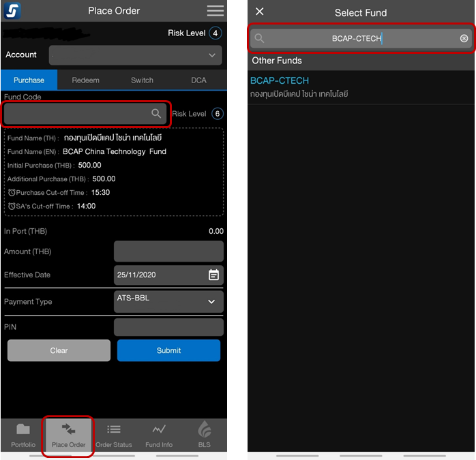Viewport: 476px width, 460px height.
Task: Choose the BCAP-CTECH fund result
Action: coord(280,81)
